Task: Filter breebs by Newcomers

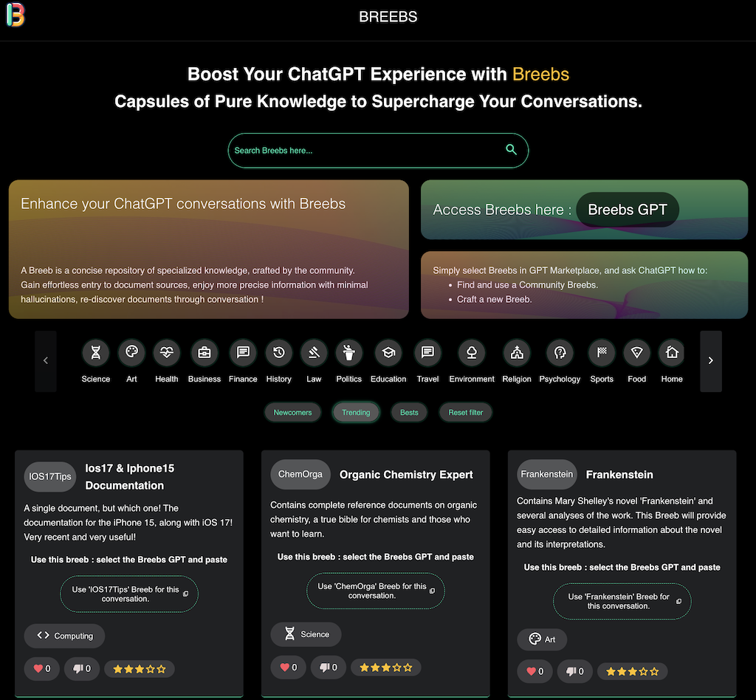Action: click(x=292, y=413)
